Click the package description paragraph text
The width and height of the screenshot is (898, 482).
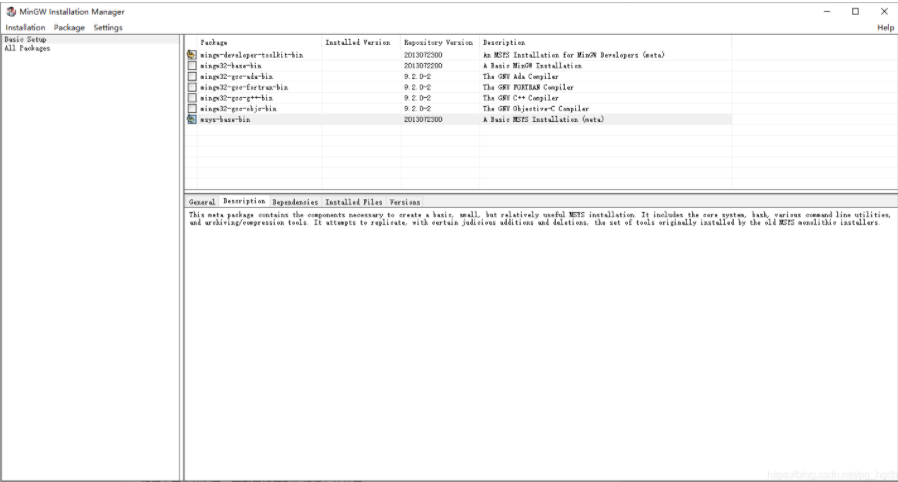pyautogui.click(x=540, y=219)
